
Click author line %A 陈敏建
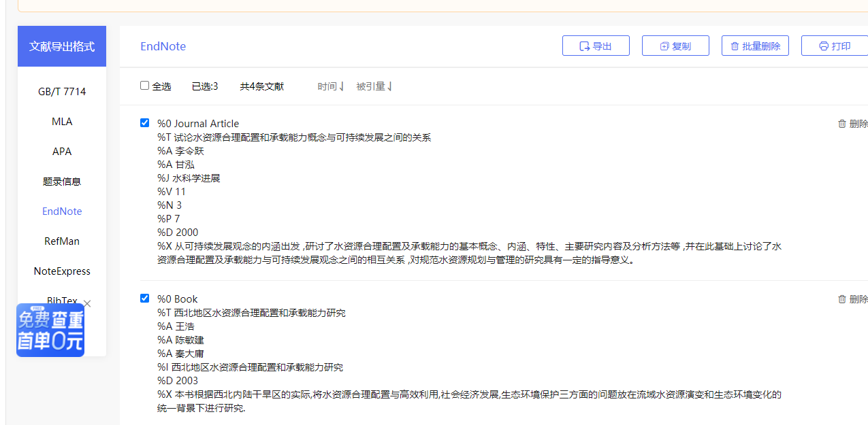(180, 340)
